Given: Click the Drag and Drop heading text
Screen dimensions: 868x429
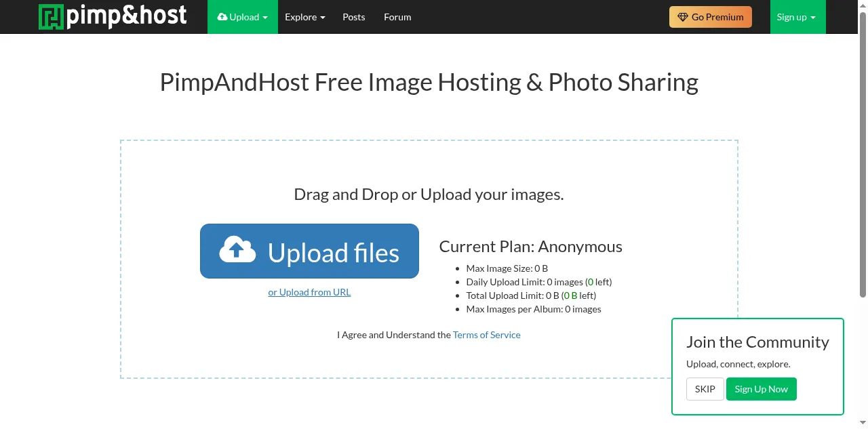Looking at the screenshot, I should tap(429, 195).
